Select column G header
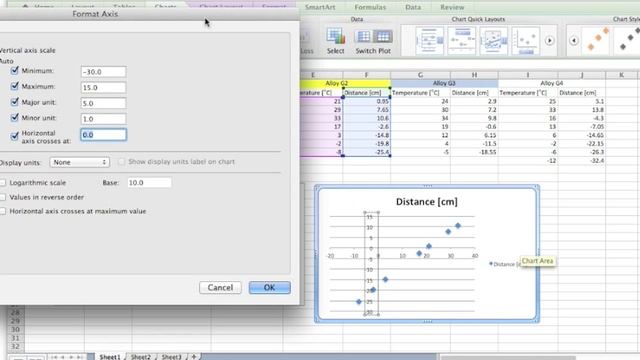The image size is (640, 360). pos(420,75)
